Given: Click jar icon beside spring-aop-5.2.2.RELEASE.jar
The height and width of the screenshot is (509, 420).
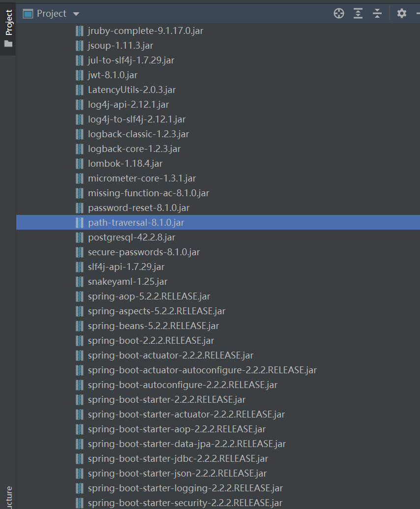Looking at the screenshot, I should click(80, 297).
